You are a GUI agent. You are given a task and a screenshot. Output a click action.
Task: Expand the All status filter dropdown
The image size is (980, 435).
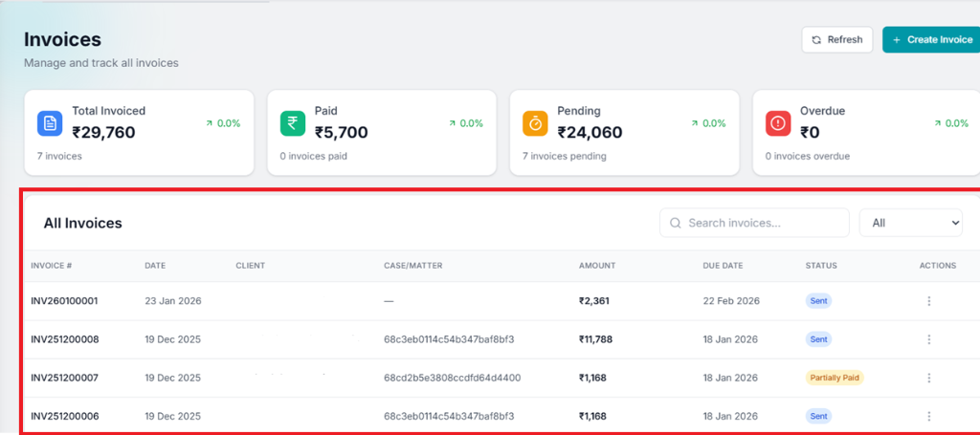(910, 223)
